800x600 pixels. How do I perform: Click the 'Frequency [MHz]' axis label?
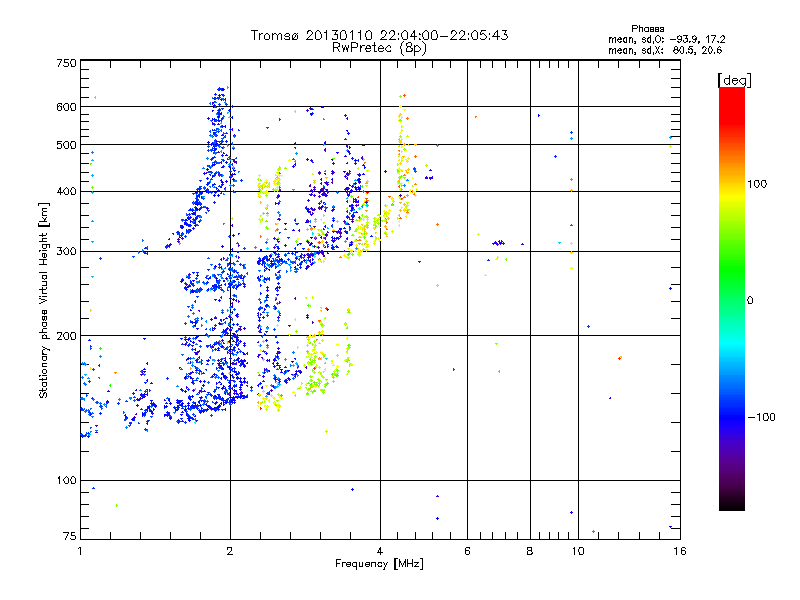click(379, 564)
